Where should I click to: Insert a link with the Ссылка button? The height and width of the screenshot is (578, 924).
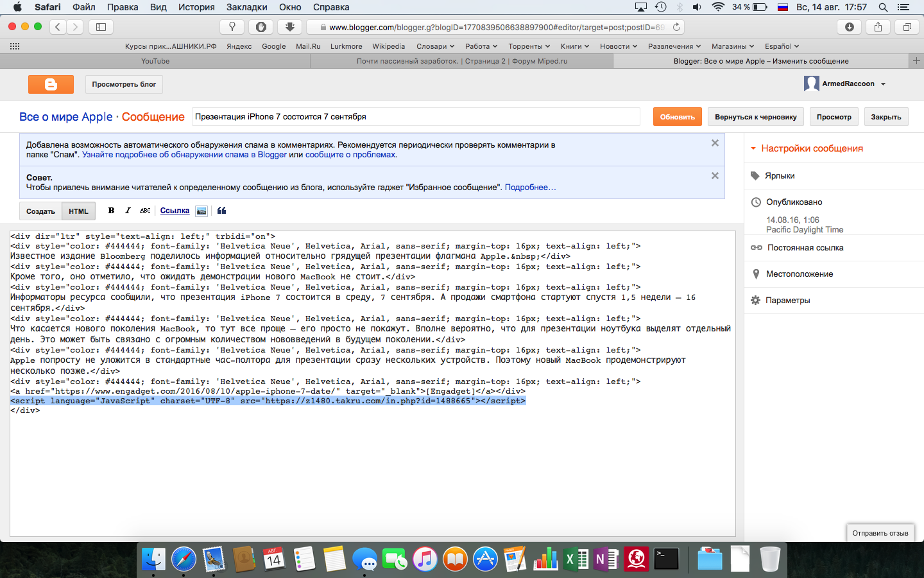click(175, 211)
